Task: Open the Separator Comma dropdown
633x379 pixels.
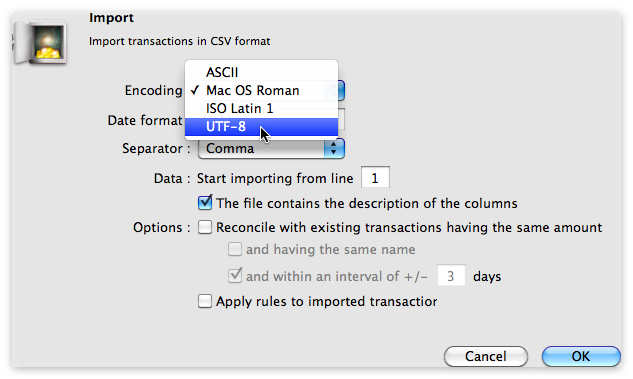Action: 271,149
